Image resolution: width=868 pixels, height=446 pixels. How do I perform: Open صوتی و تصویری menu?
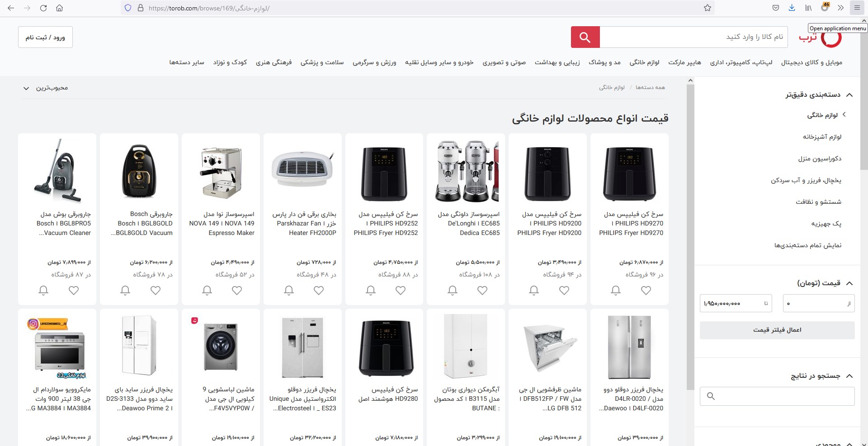coord(504,62)
